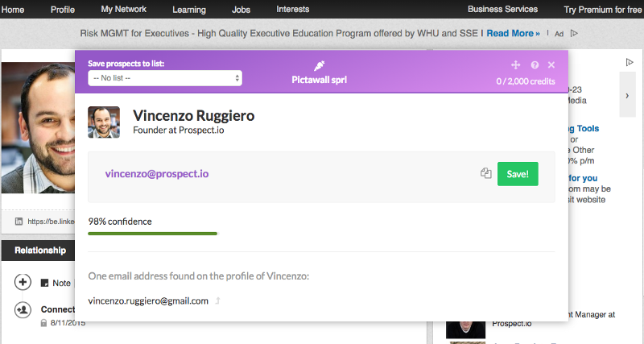Click the vincenzo.ruggiero@gmail.com text
Screen dimensions: 644x344
point(148,300)
